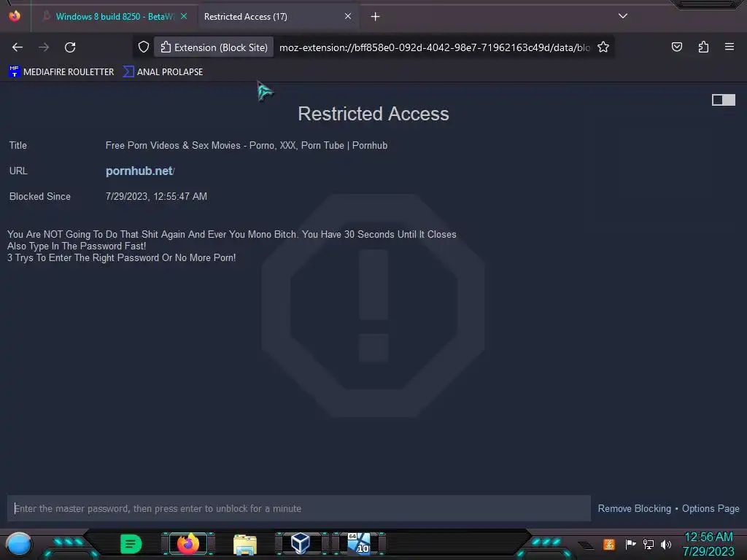
Task: Open the tracking protection shield icon
Action: pyautogui.click(x=144, y=47)
